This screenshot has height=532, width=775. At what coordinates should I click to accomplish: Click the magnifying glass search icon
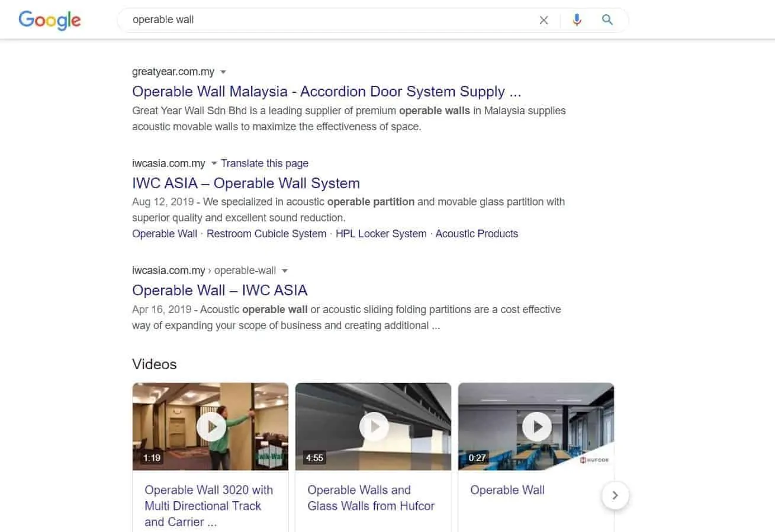[607, 20]
